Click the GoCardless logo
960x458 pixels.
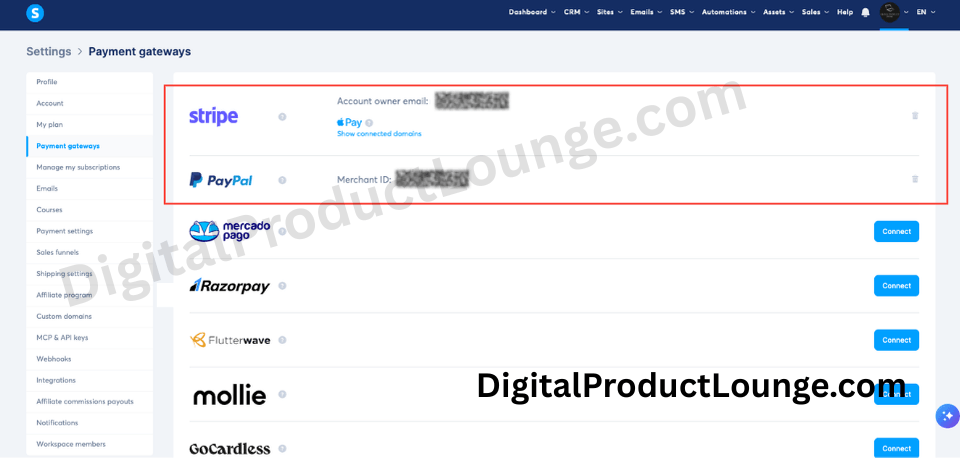[230, 449]
